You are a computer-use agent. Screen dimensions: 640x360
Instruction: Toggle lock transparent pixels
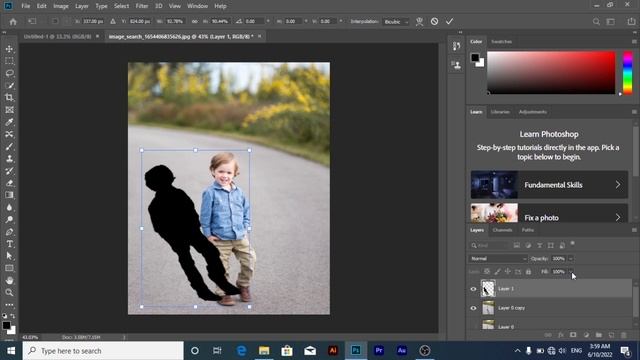487,271
